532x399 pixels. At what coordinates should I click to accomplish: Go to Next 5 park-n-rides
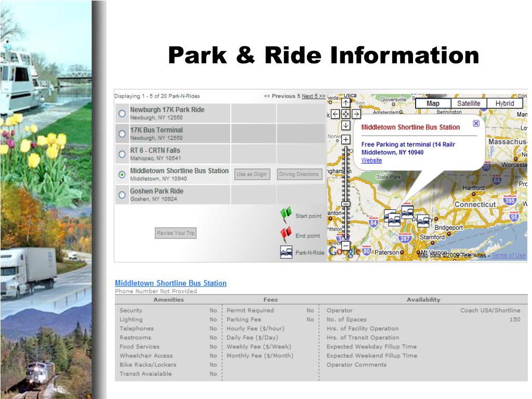click(313, 96)
